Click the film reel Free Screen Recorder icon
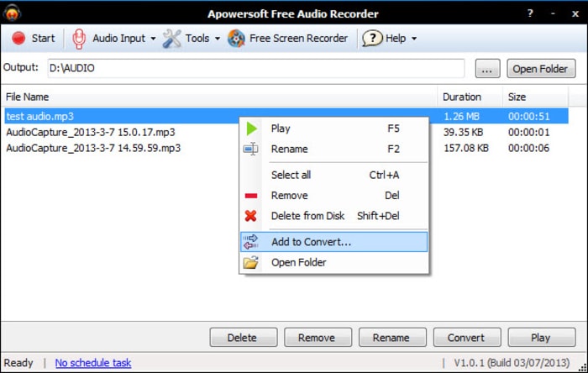The height and width of the screenshot is (373, 588). (x=236, y=39)
